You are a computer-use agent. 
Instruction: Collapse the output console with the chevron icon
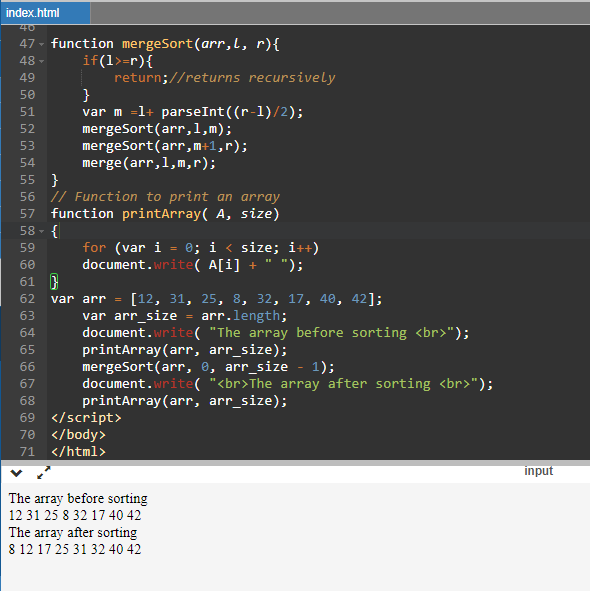(16, 473)
